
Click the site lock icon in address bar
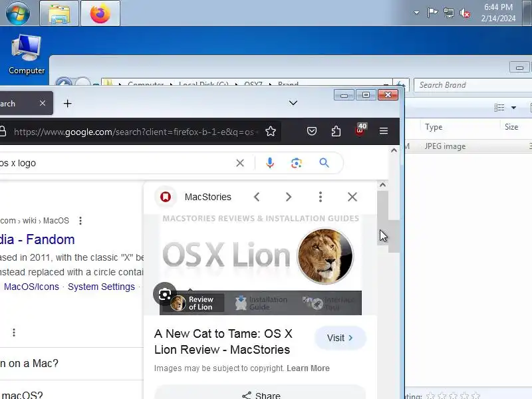point(3,131)
